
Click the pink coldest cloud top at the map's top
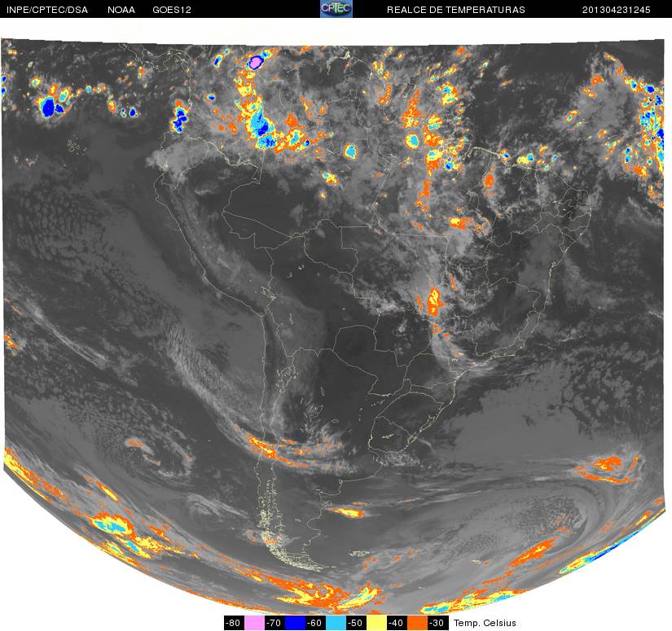[256, 63]
